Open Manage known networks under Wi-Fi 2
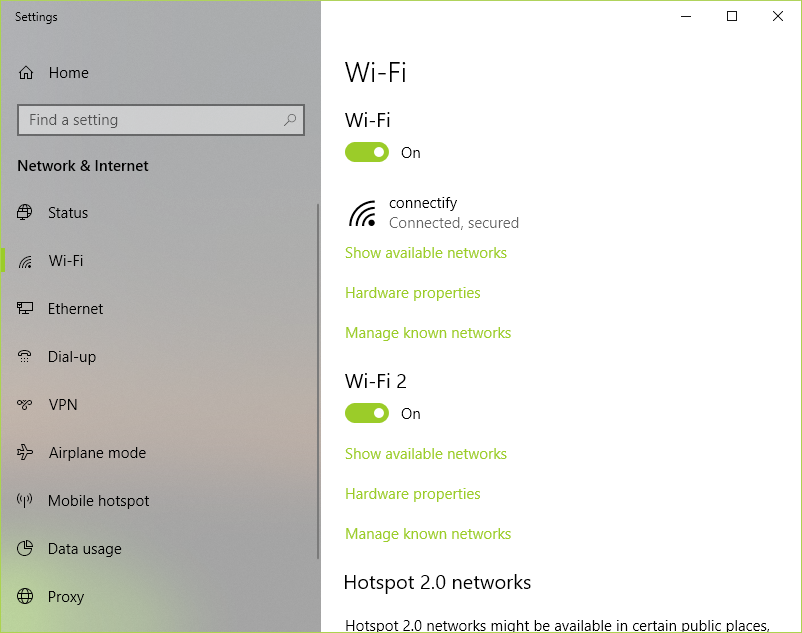802x633 pixels. (x=428, y=533)
